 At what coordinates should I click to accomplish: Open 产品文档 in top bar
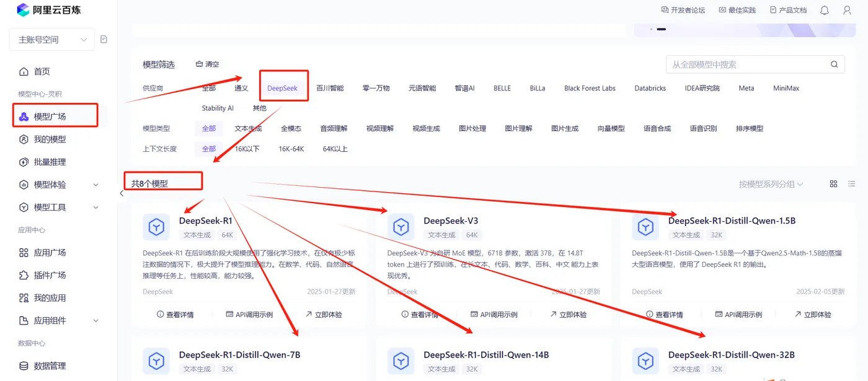788,10
